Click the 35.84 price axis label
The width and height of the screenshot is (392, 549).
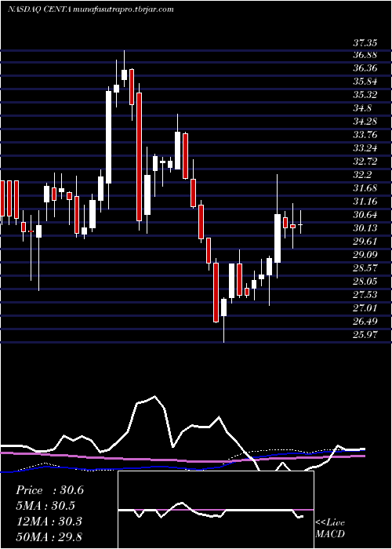coord(365,82)
